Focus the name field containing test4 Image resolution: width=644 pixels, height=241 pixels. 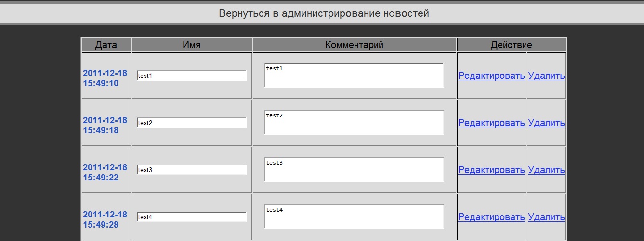tap(192, 217)
